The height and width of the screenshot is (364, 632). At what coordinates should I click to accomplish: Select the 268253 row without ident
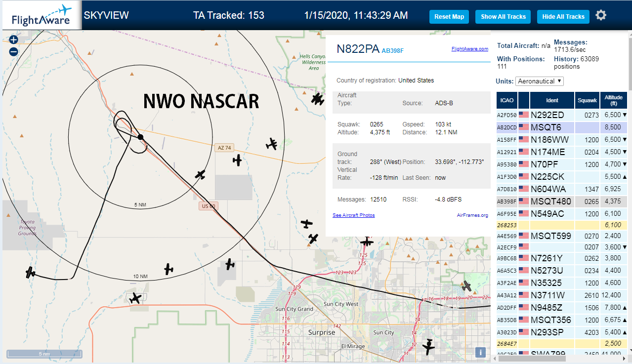562,225
